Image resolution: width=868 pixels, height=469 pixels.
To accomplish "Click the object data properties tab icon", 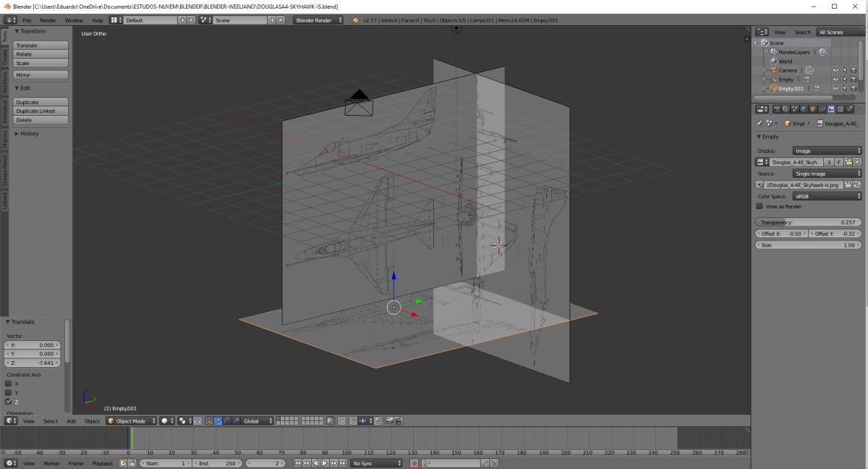I will click(831, 109).
